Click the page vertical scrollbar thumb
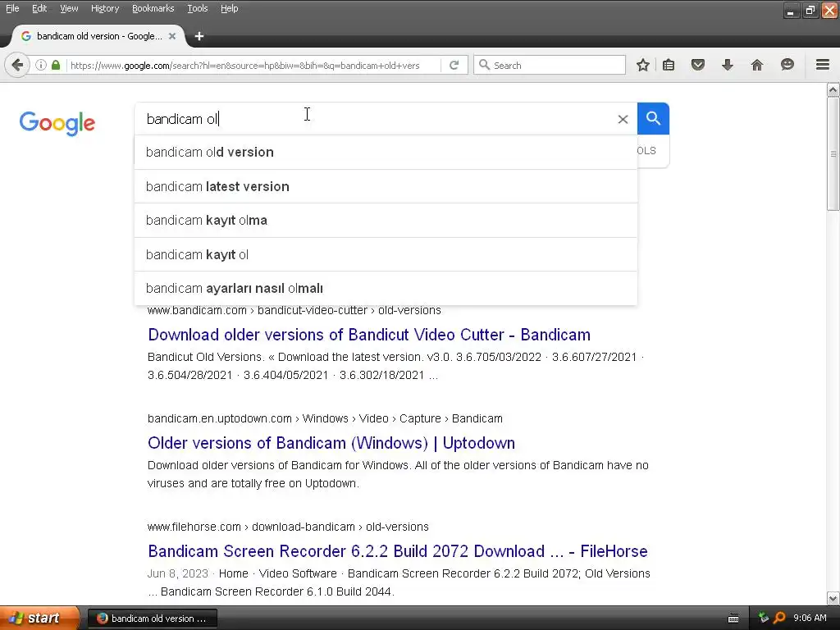 833,153
